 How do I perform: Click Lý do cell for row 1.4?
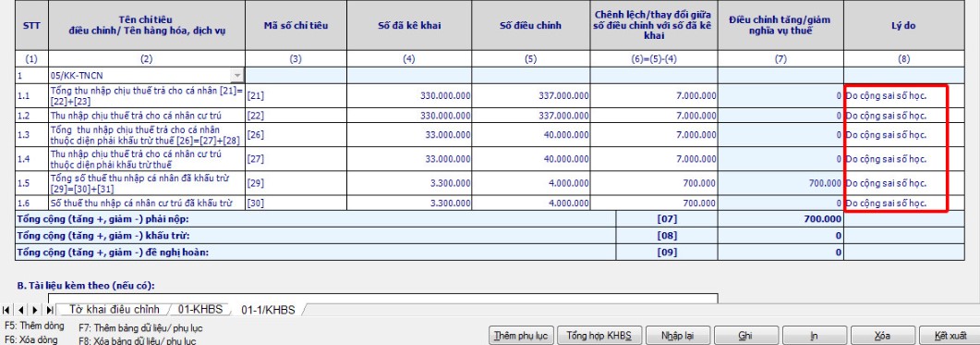(903, 159)
